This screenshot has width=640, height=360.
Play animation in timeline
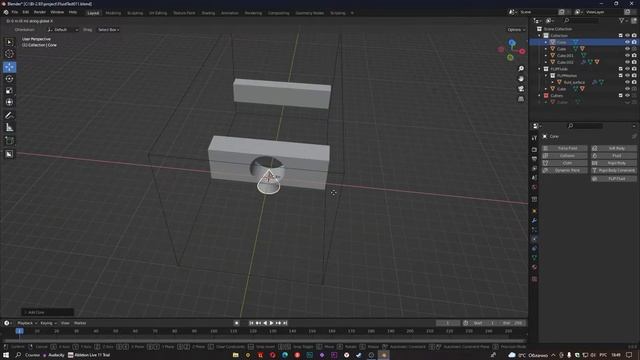click(271, 323)
